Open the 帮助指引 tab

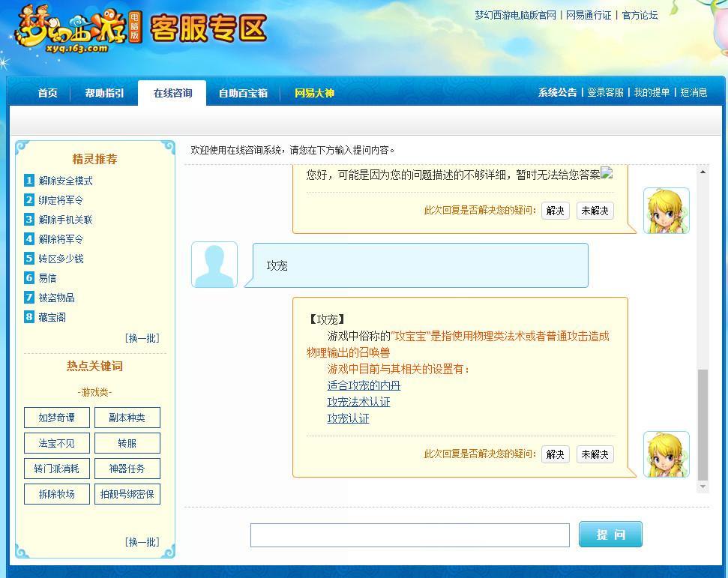tap(103, 93)
